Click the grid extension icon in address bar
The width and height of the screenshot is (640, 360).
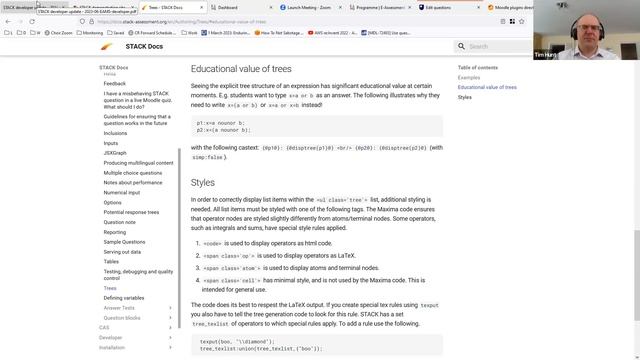click(x=512, y=21)
